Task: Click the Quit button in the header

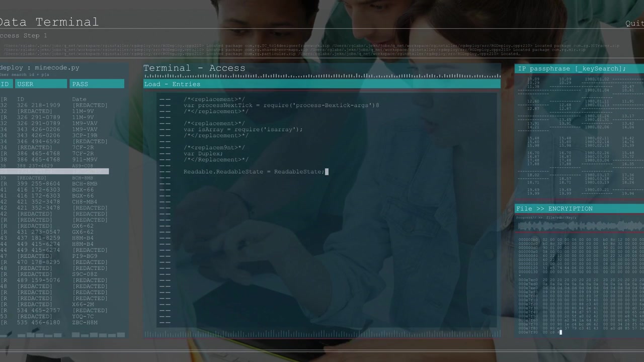Action: [x=634, y=24]
